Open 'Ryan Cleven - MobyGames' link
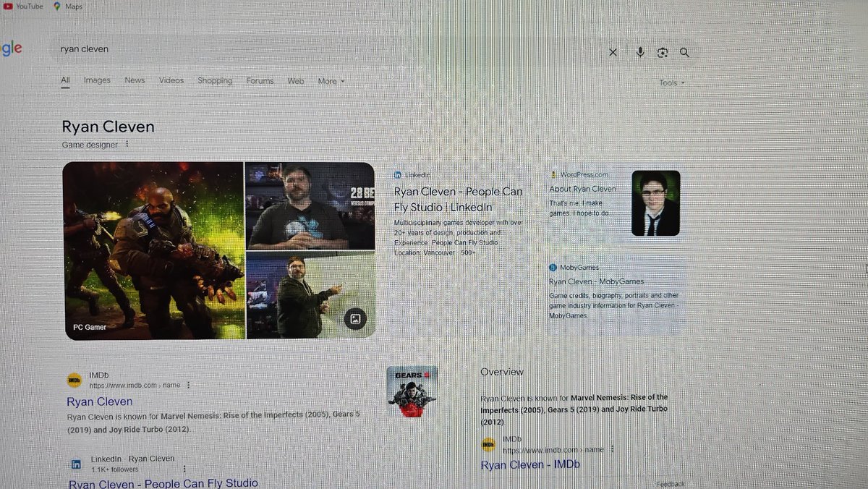The width and height of the screenshot is (868, 489). [596, 281]
